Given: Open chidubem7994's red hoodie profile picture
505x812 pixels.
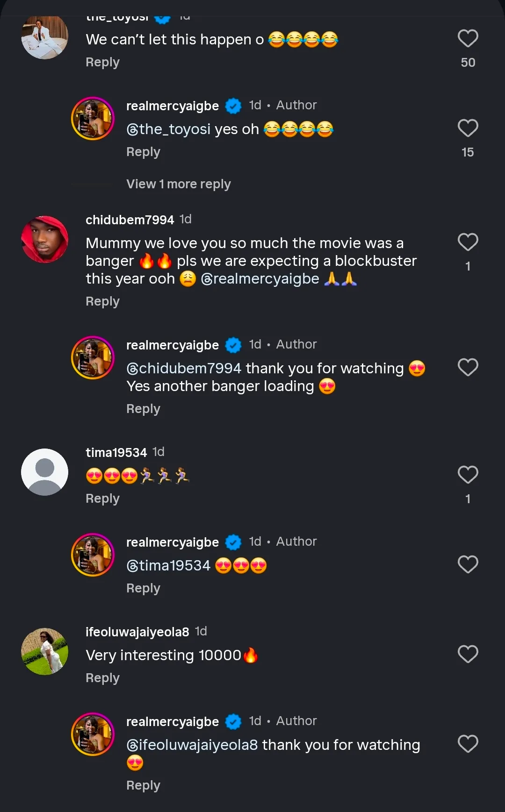Looking at the screenshot, I should click(x=45, y=239).
